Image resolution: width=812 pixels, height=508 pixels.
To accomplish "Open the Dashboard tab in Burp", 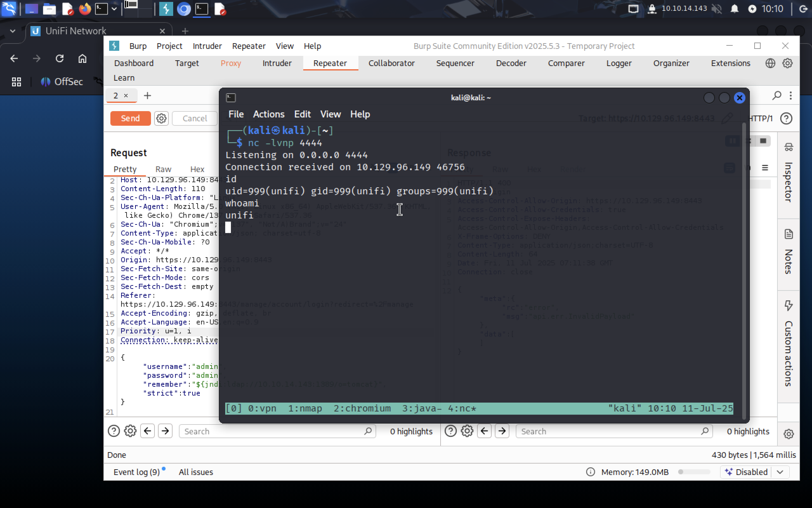I will click(134, 63).
